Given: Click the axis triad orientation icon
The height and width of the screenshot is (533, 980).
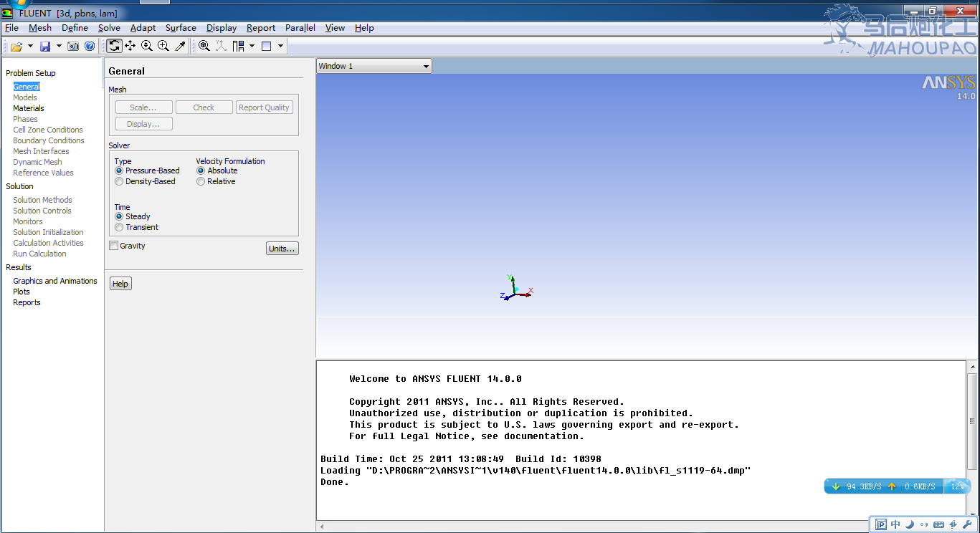Looking at the screenshot, I should pos(221,46).
